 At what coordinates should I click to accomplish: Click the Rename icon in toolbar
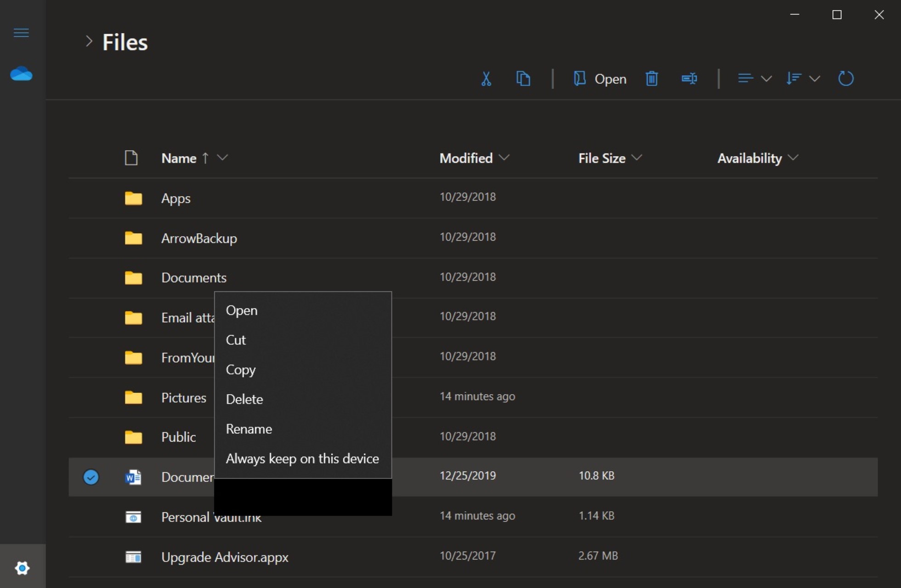pyautogui.click(x=690, y=78)
